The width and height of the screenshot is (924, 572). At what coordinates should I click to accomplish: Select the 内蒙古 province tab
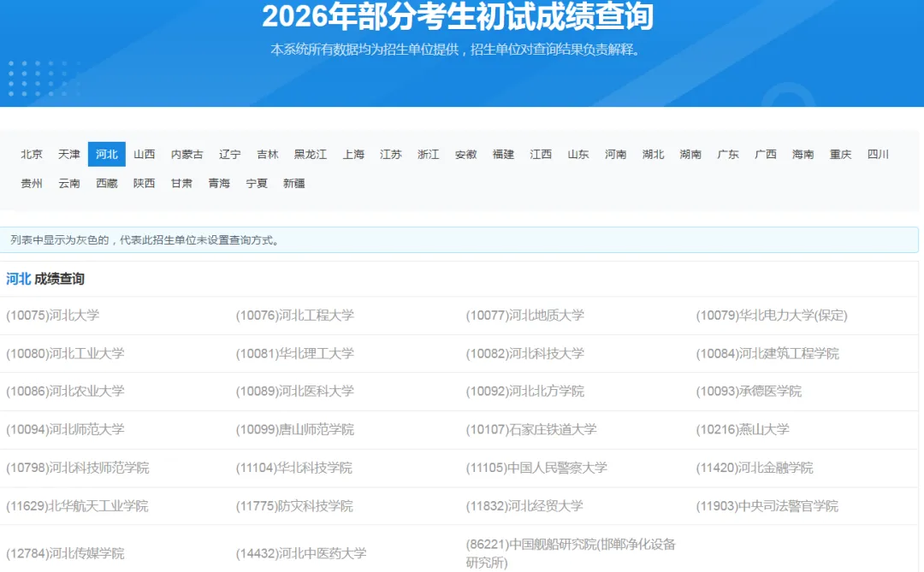coord(187,155)
